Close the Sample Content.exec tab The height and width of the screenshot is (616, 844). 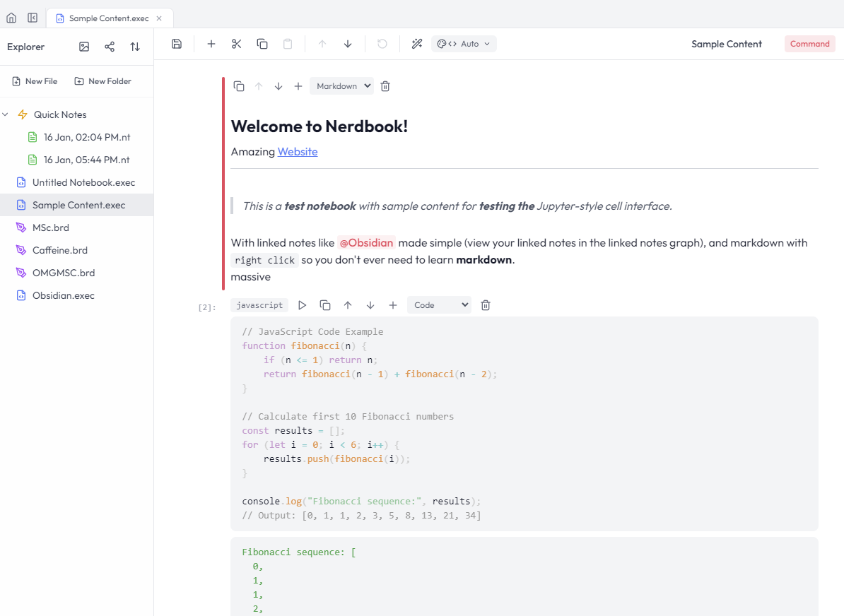coord(159,18)
